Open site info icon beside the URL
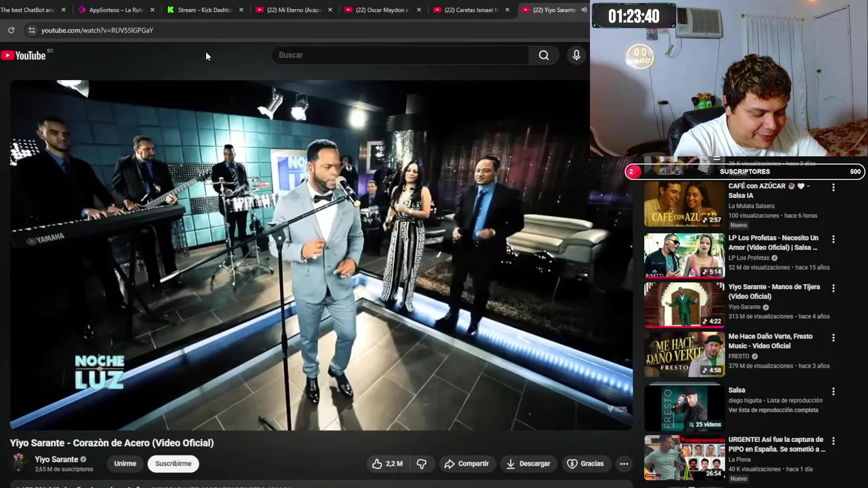Image resolution: width=868 pixels, height=488 pixels. 31,30
